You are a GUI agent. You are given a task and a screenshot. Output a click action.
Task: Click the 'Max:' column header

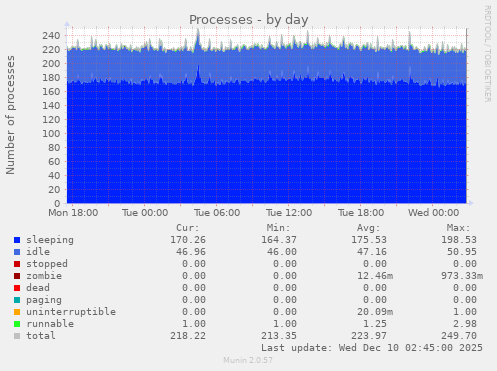458,228
